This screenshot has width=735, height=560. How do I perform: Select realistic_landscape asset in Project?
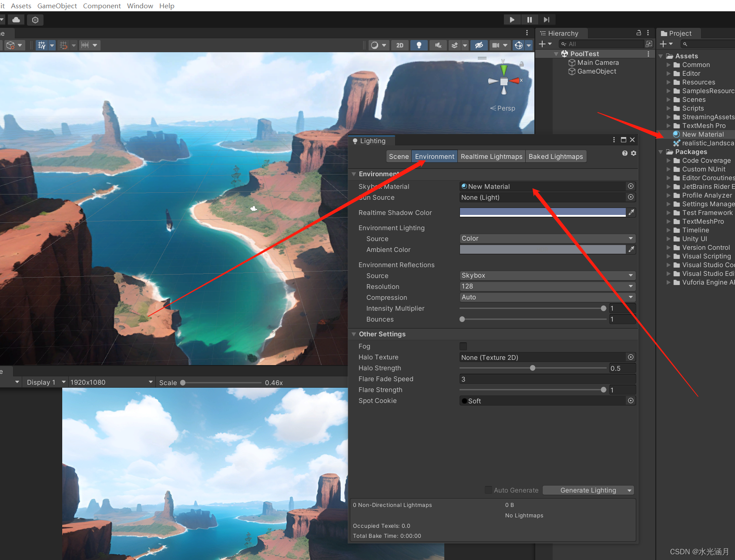pos(704,143)
